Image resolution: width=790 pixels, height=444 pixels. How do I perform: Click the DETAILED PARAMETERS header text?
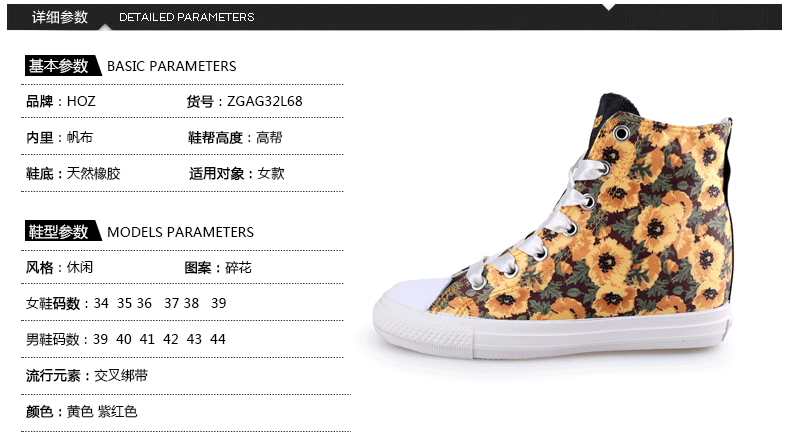click(x=186, y=17)
